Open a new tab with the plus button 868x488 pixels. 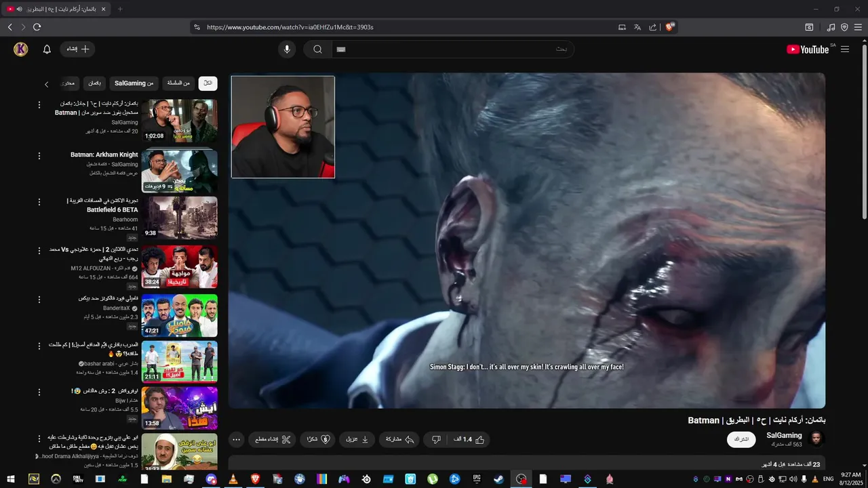[120, 9]
